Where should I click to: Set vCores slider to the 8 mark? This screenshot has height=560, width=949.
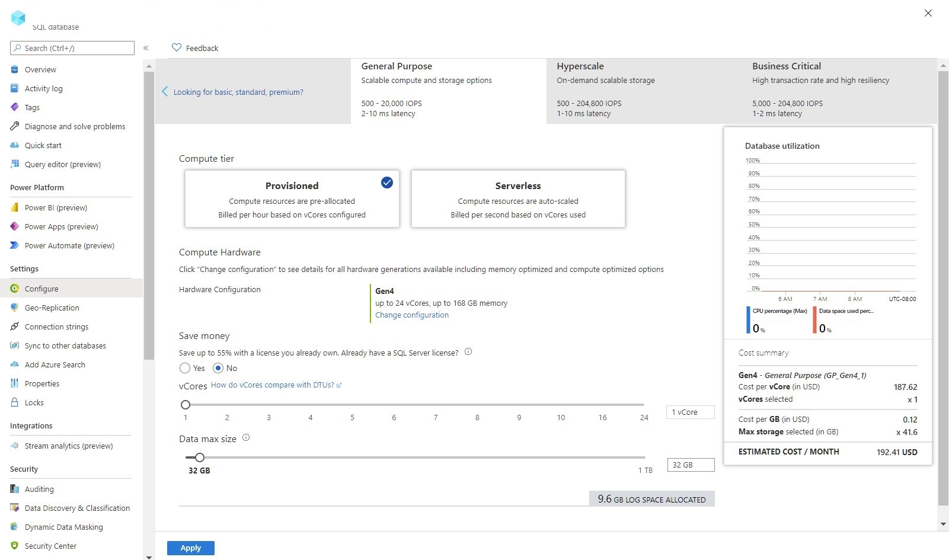[477, 405]
